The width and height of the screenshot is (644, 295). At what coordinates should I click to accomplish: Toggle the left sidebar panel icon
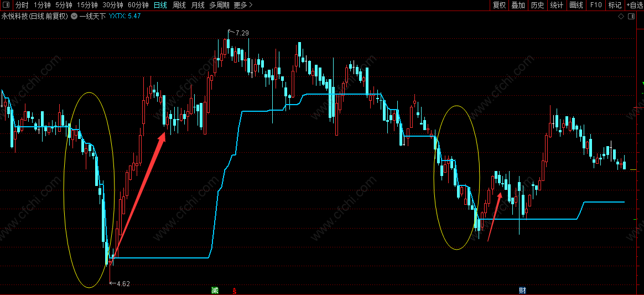[x=6, y=5]
